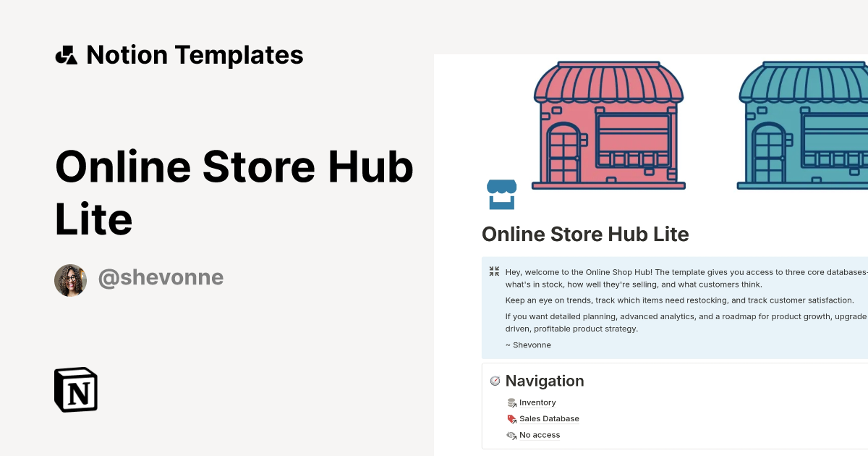Image resolution: width=868 pixels, height=456 pixels.
Task: Click the Notion Templates clover logo
Action: point(67,54)
